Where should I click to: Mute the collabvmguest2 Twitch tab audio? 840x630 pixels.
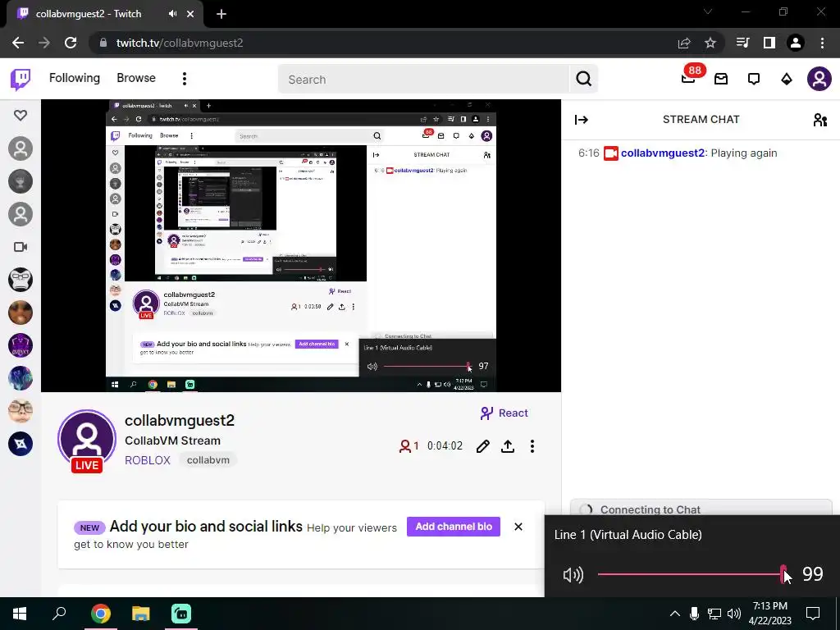[172, 14]
